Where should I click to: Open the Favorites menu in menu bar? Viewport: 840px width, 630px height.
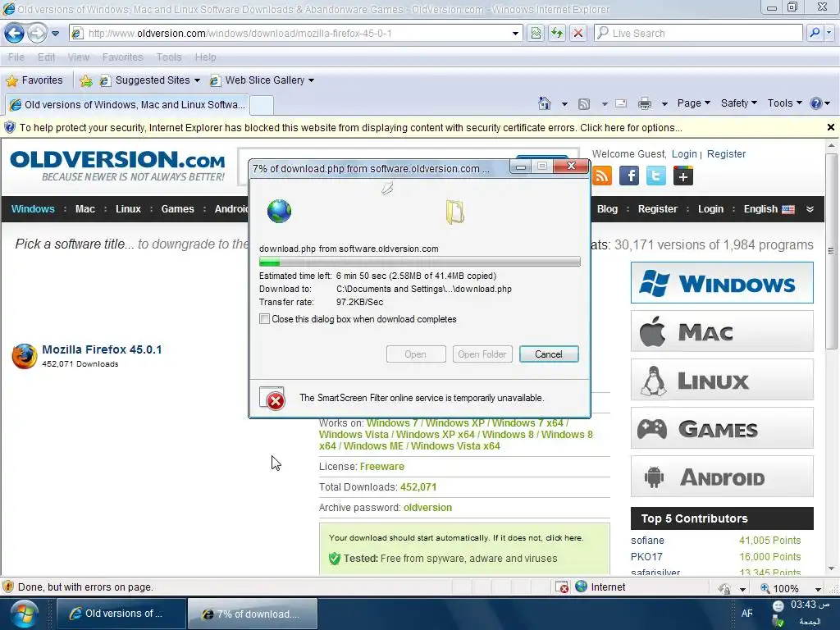tap(123, 57)
